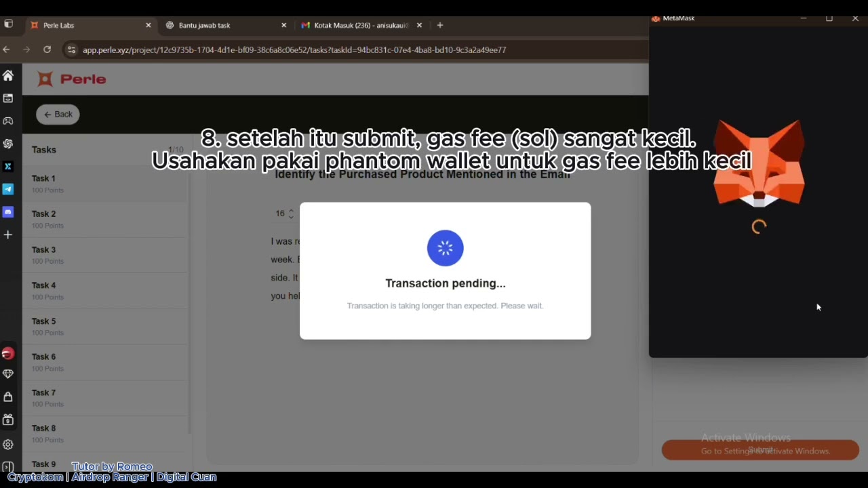This screenshot has width=868, height=488.
Task: Switch to the Kotak Masuk Gmail tab
Action: click(361, 25)
